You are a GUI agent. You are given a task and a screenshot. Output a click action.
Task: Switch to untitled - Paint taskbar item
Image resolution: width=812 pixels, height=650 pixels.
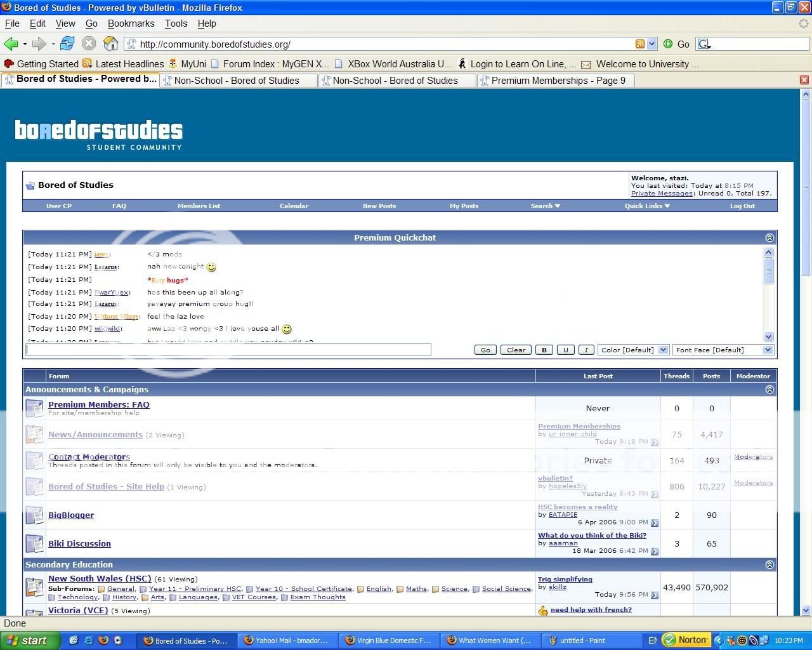[x=593, y=640]
